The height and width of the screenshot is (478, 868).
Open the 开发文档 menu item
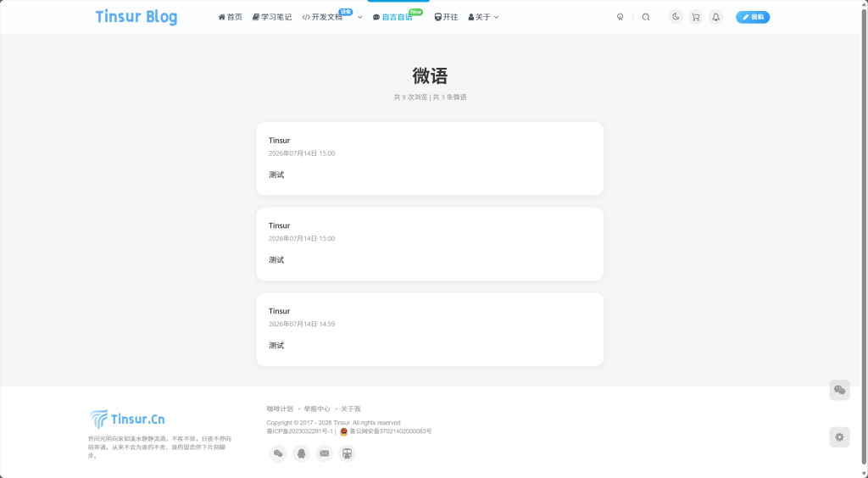(x=322, y=17)
